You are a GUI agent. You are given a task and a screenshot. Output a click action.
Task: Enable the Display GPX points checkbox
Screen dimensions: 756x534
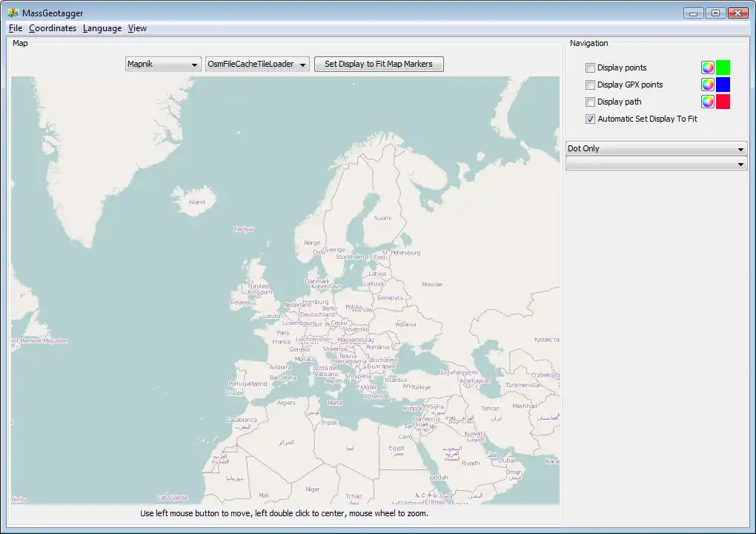point(591,85)
